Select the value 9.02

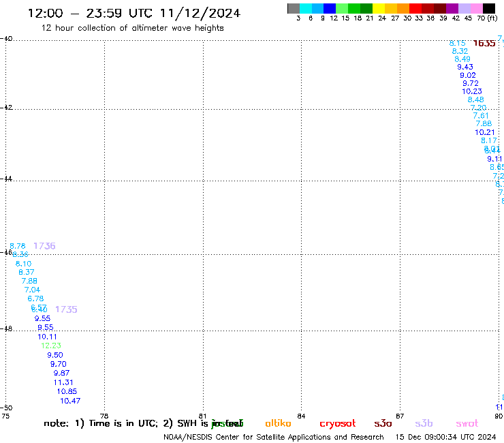468,75
